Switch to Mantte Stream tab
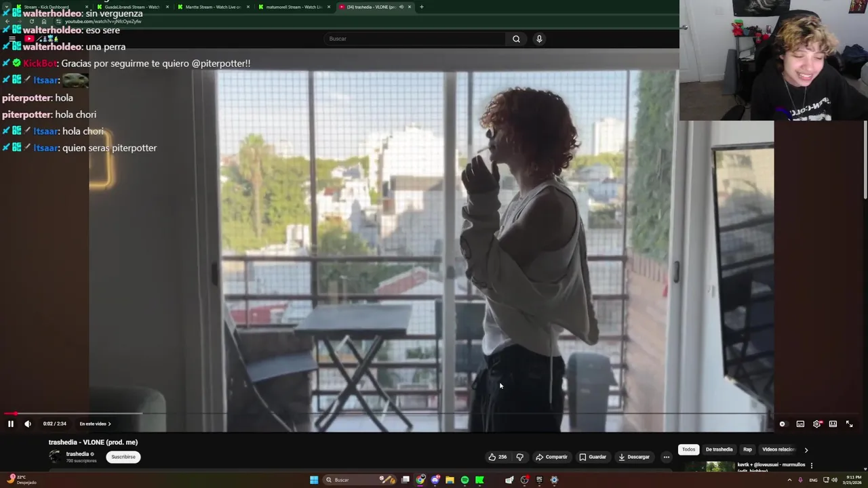Image resolution: width=868 pixels, height=488 pixels. 213,7
